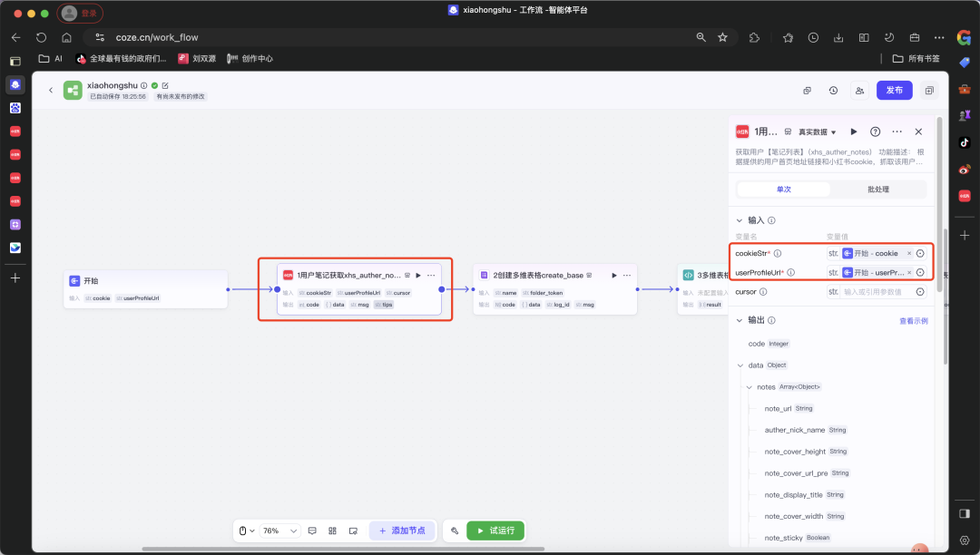Collapse the 输出 output section
This screenshot has height=555, width=980.
tap(740, 320)
